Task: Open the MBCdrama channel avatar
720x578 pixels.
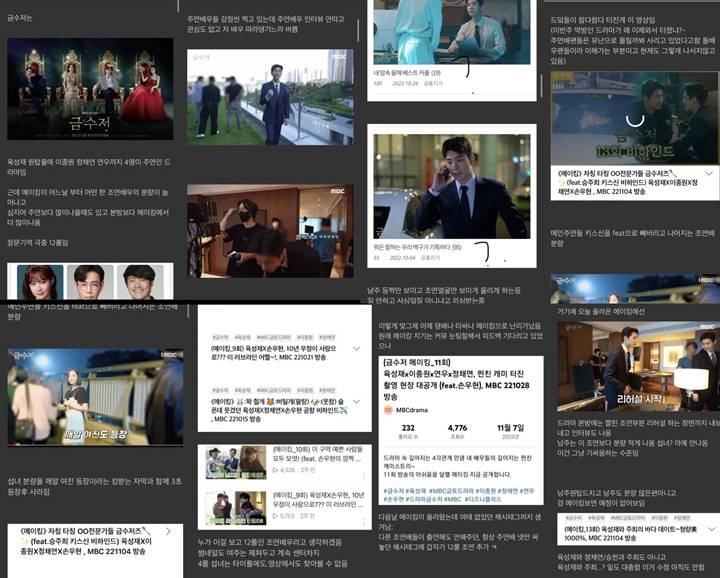Action: (x=388, y=410)
